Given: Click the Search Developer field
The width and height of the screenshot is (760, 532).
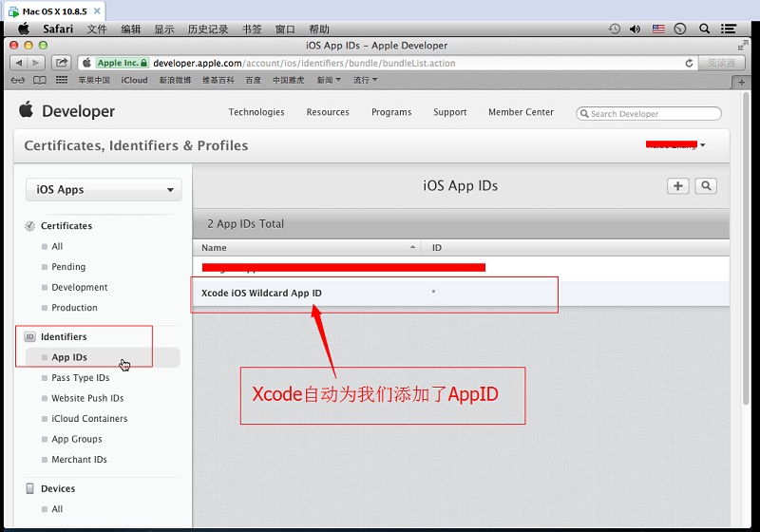Looking at the screenshot, I should click(x=649, y=113).
